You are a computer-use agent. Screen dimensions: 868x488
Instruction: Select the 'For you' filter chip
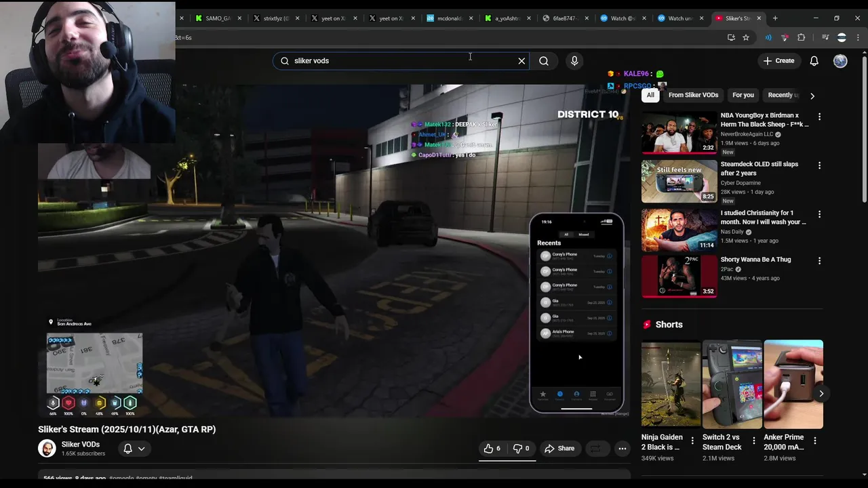tap(743, 95)
